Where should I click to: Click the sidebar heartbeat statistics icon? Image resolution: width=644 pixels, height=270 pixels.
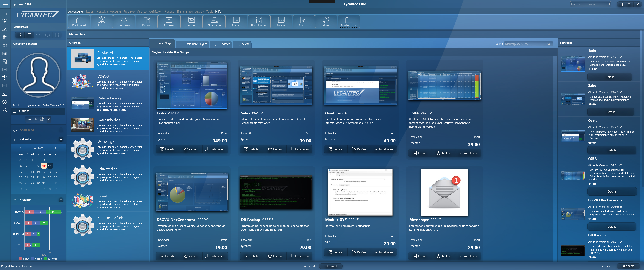[x=4, y=94]
